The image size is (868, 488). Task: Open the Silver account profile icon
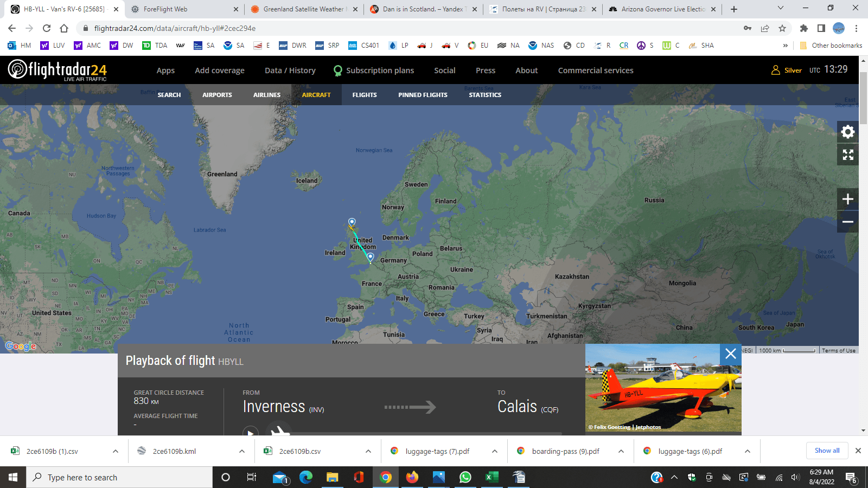pyautogui.click(x=776, y=70)
